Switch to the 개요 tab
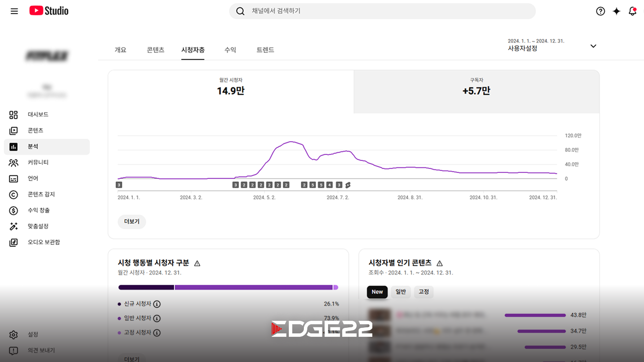 (x=121, y=50)
